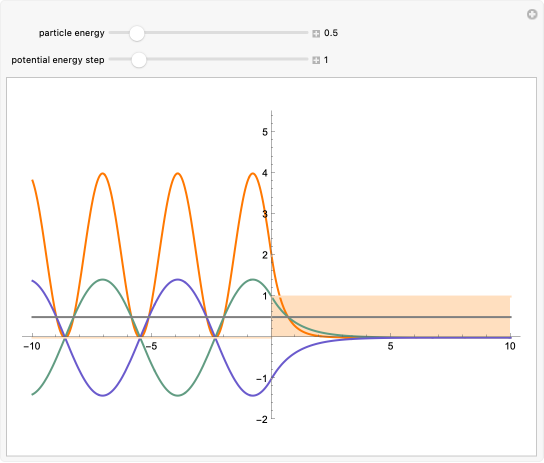
Task: Click the potential energy step value 1
Action: coord(326,60)
